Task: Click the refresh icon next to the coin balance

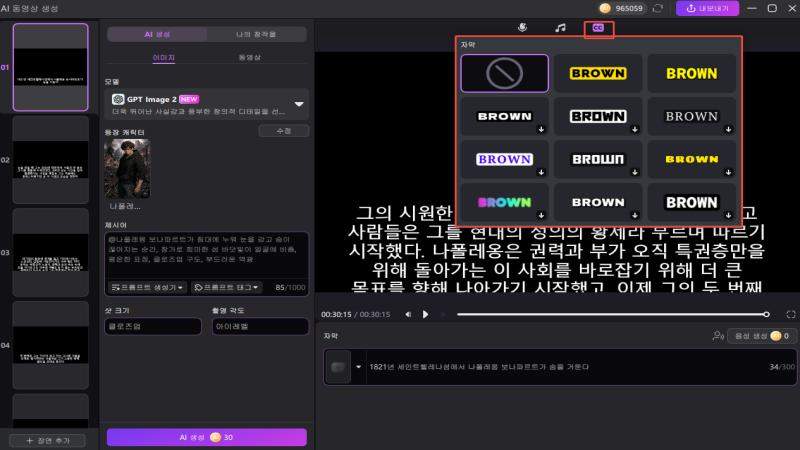Action: (658, 8)
